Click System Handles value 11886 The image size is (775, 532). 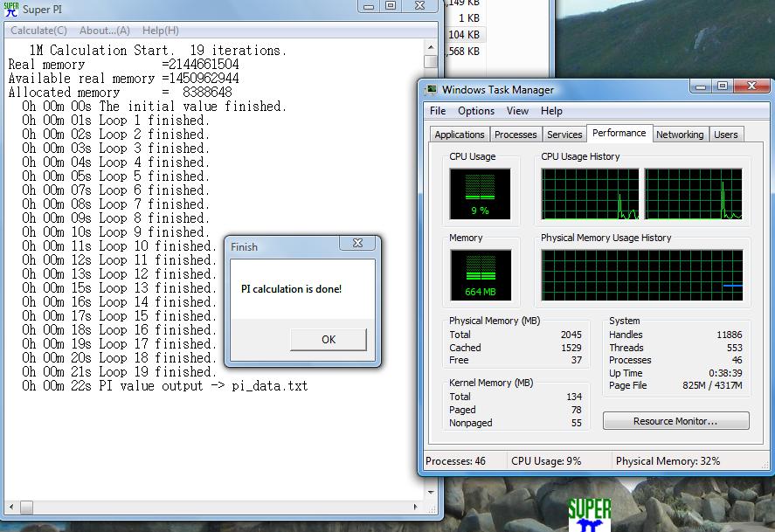729,335
